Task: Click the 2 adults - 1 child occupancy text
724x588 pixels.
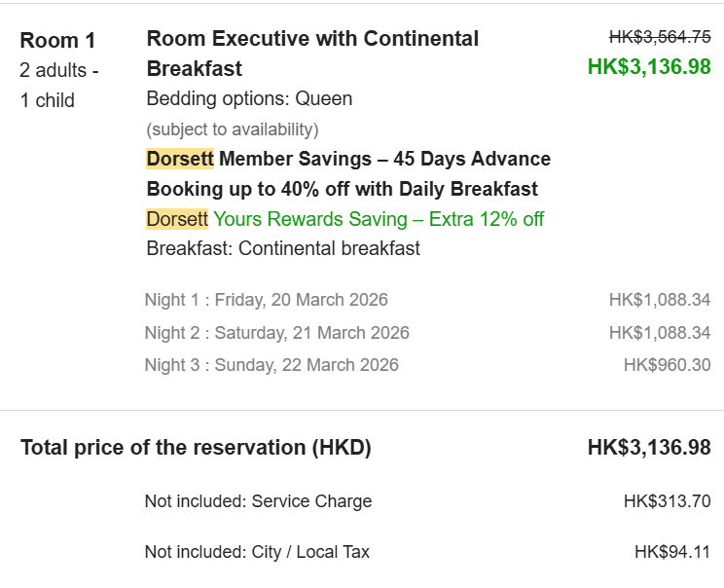Action: point(59,86)
